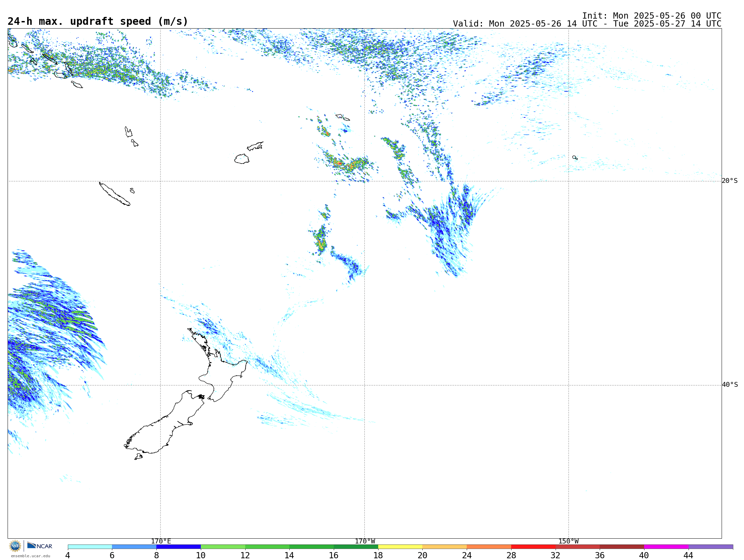Click the 'Init: Mon 2025-05-26 00 UTC' text
Screen dimensions: 744x560
(x=652, y=16)
